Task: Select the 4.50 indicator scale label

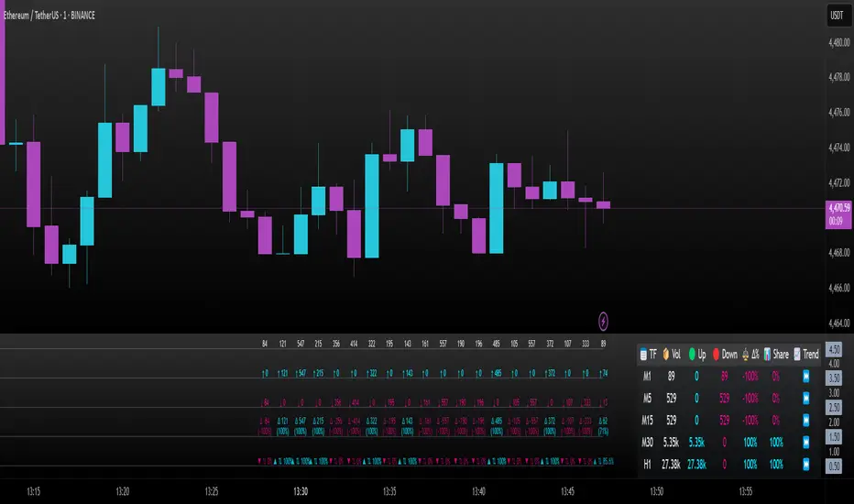Action: click(835, 350)
